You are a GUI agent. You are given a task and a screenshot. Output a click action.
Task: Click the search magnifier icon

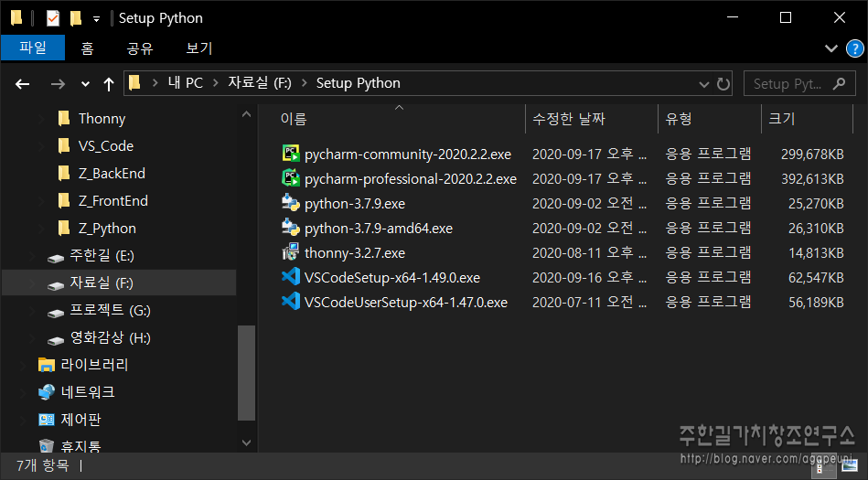[x=840, y=83]
